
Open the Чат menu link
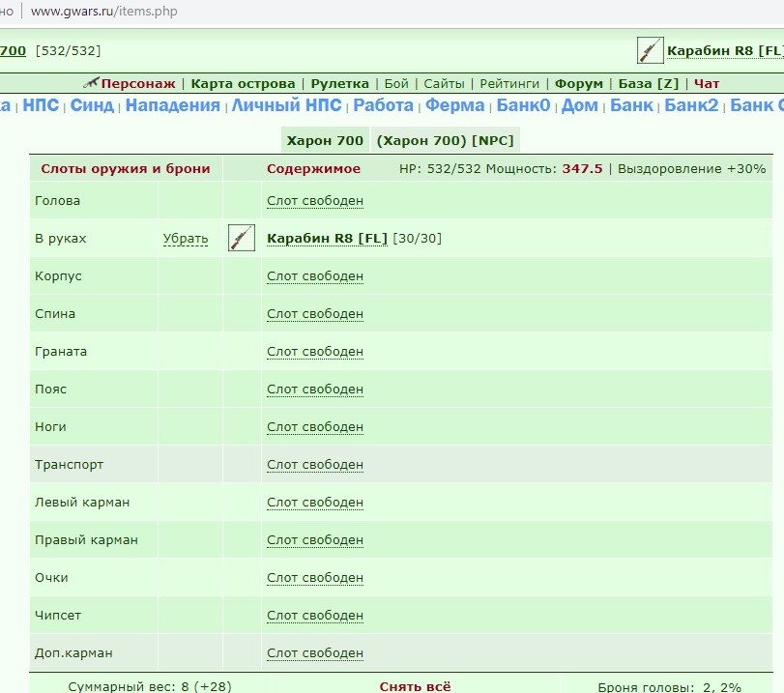[706, 83]
